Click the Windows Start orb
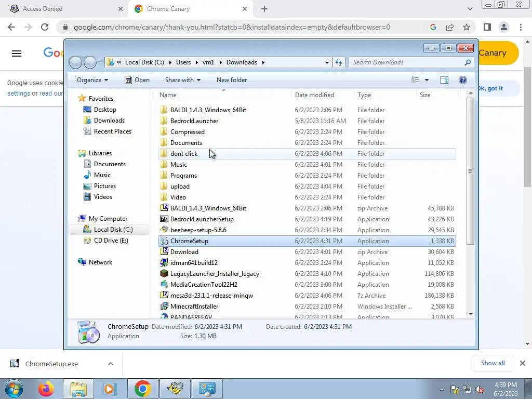This screenshot has height=399, width=532. (x=14, y=389)
